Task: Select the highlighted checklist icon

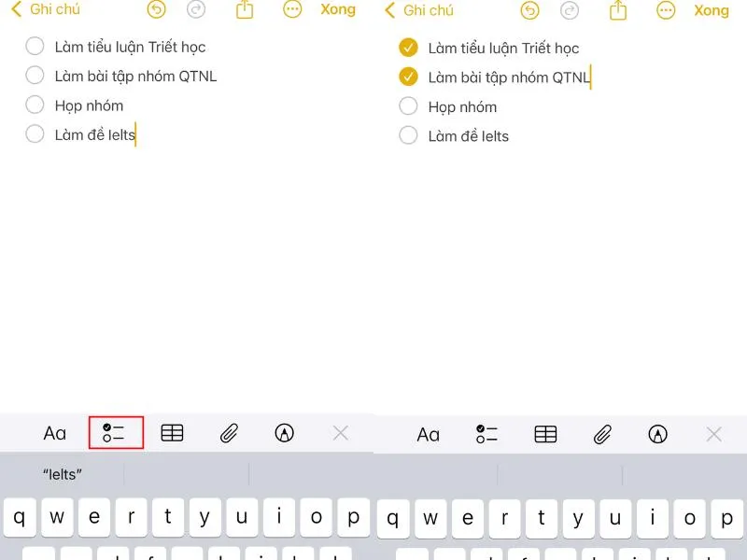Action: 116,433
